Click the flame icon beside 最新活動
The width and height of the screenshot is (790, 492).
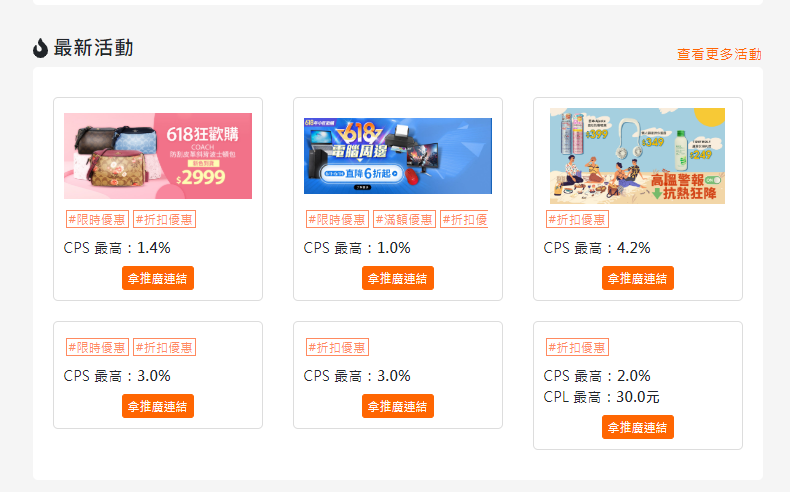40,48
